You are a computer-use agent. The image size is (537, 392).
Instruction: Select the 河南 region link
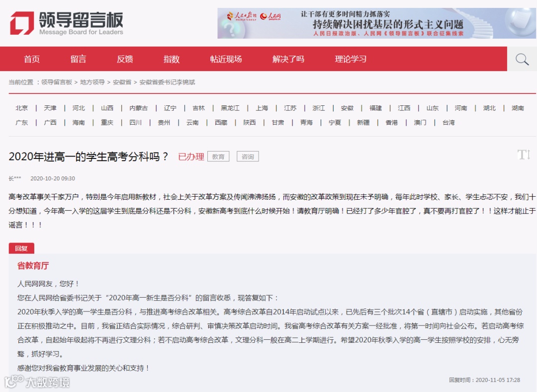(461, 108)
